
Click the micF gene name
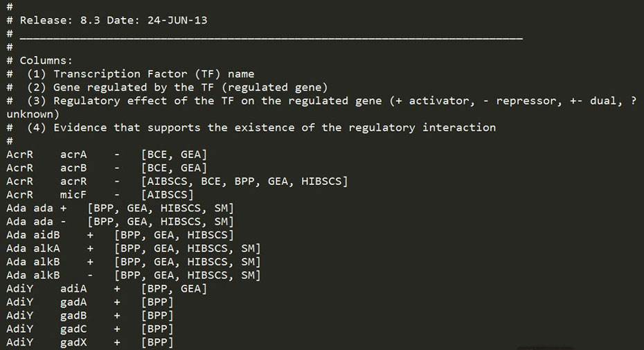(x=73, y=195)
